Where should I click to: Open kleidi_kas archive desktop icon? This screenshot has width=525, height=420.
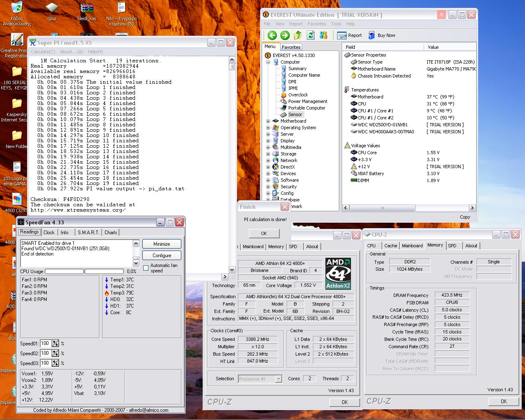87,8
